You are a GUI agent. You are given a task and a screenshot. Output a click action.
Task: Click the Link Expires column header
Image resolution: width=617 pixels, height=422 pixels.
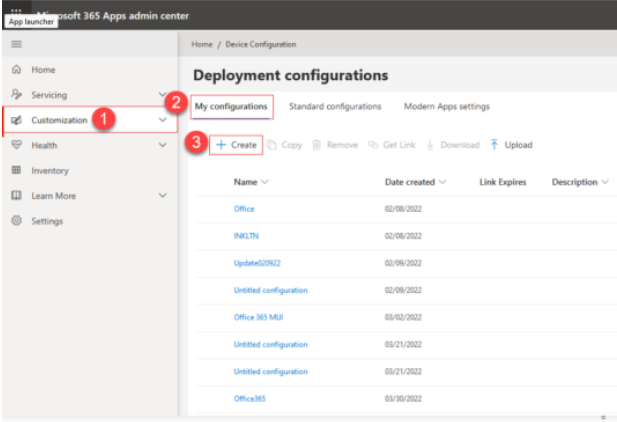coord(502,182)
